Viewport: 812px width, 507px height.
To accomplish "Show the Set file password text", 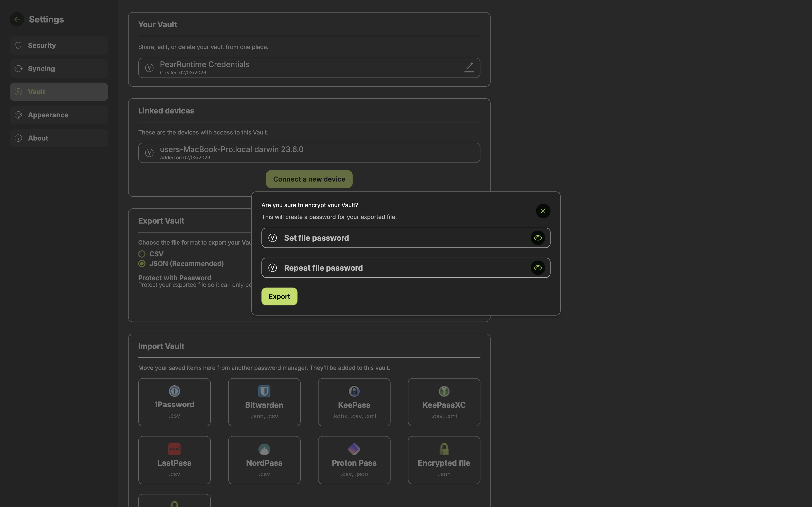I will pos(537,238).
